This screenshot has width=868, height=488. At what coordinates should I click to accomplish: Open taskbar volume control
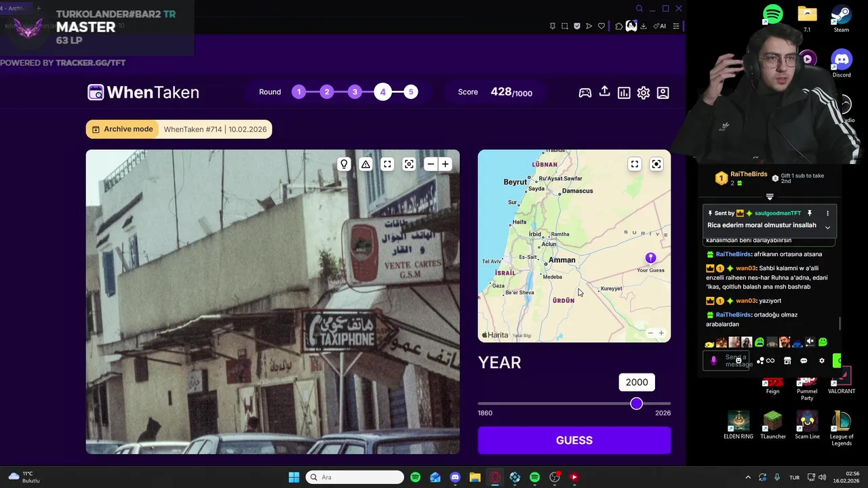(822, 477)
